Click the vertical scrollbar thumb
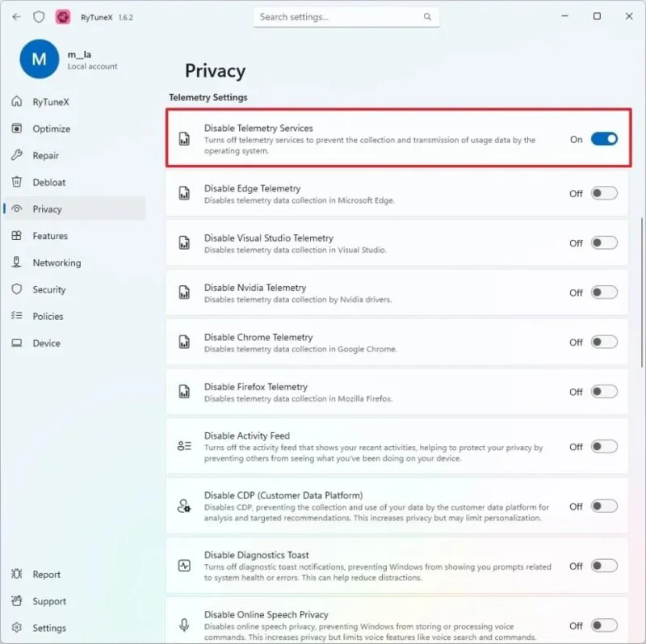 641,292
